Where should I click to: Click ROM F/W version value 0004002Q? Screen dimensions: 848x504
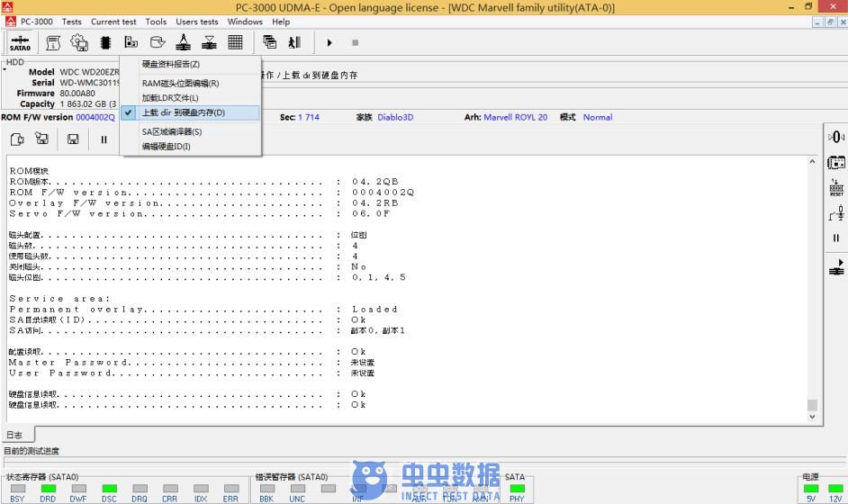coord(95,117)
